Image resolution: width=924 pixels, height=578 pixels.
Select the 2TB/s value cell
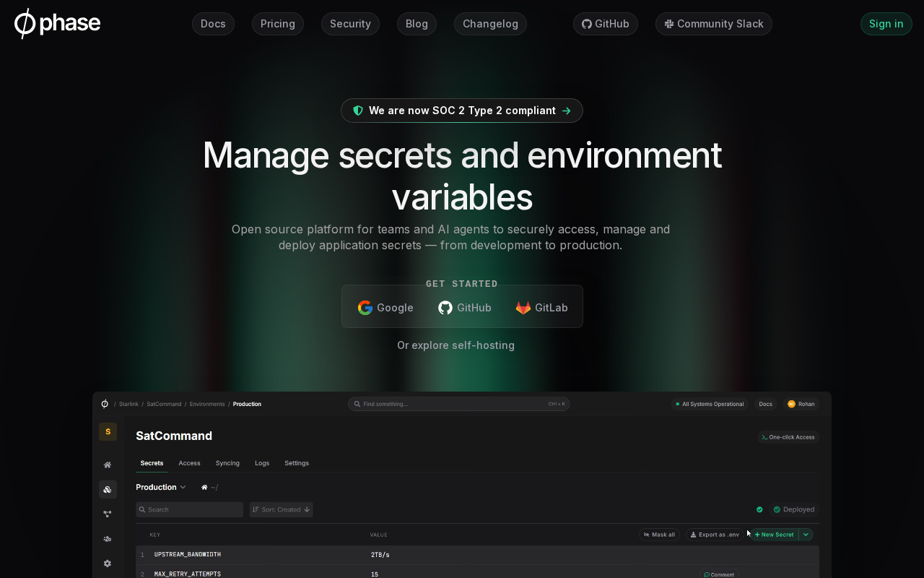[x=380, y=555]
